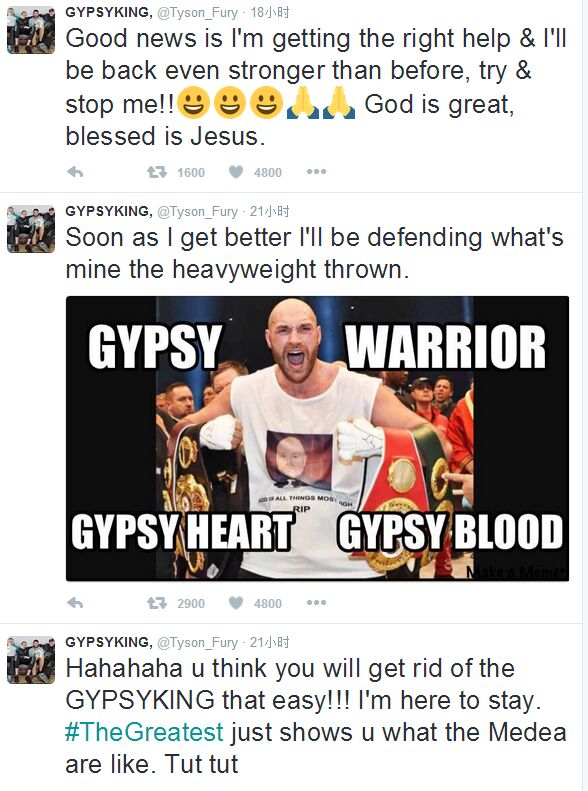
Task: Open more options below the meme image
Action: (x=316, y=602)
